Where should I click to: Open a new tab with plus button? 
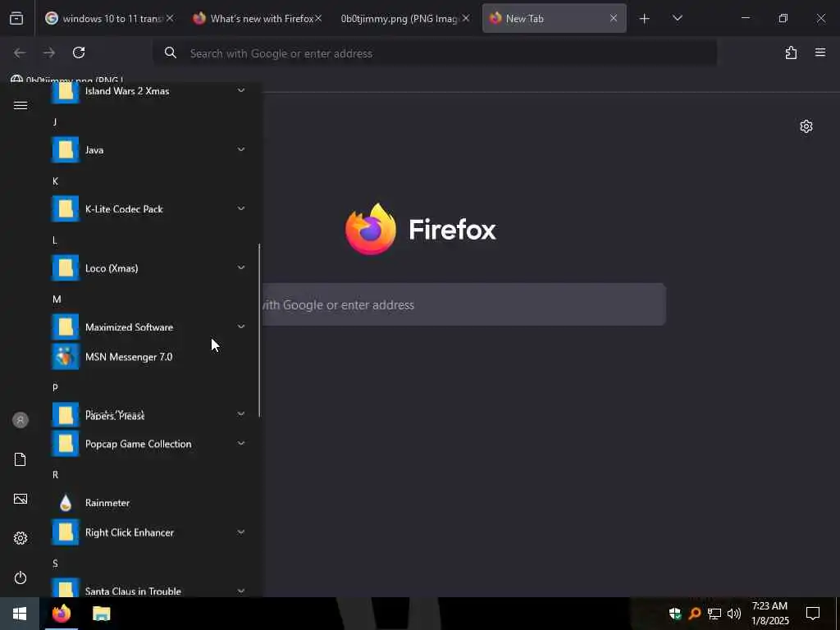pos(645,19)
